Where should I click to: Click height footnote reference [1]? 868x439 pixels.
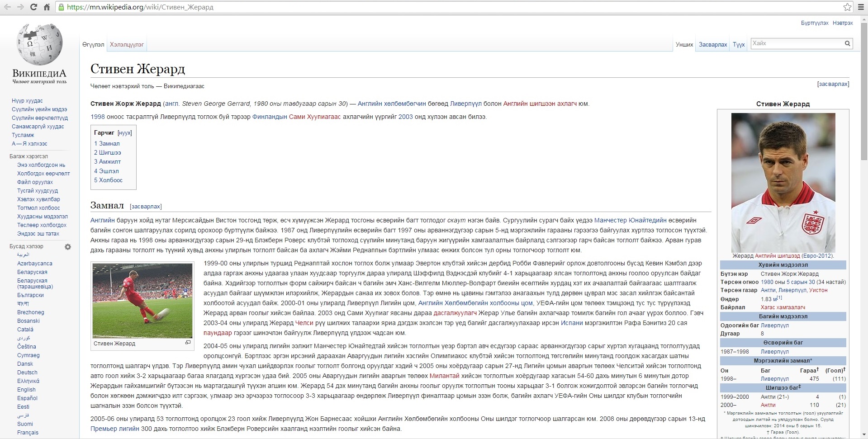[x=779, y=297]
